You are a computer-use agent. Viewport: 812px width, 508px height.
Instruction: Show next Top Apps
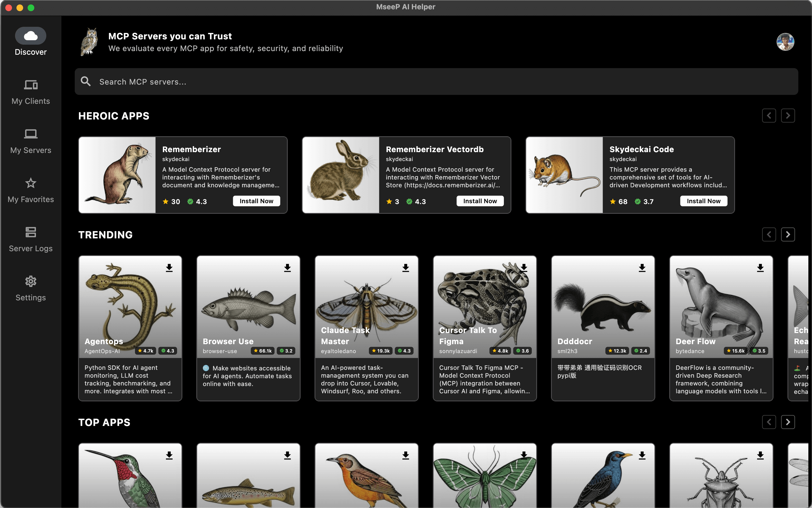788,422
